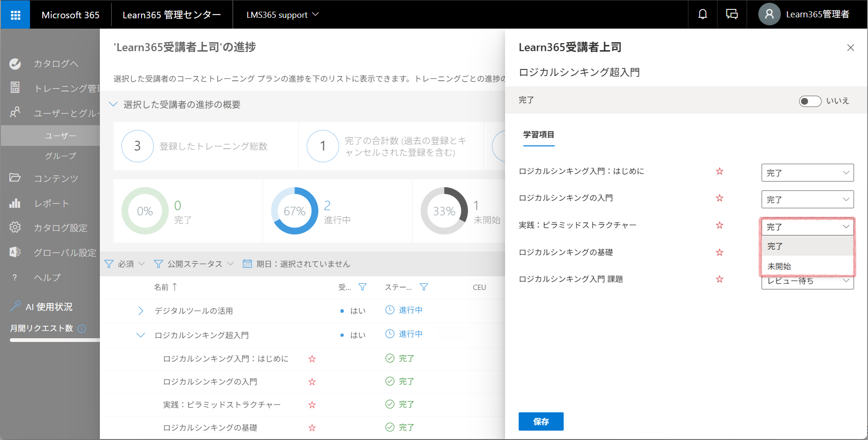Click the star icon for ロジカルシンキングの基礎 in panel
868x440 pixels.
[x=720, y=252]
